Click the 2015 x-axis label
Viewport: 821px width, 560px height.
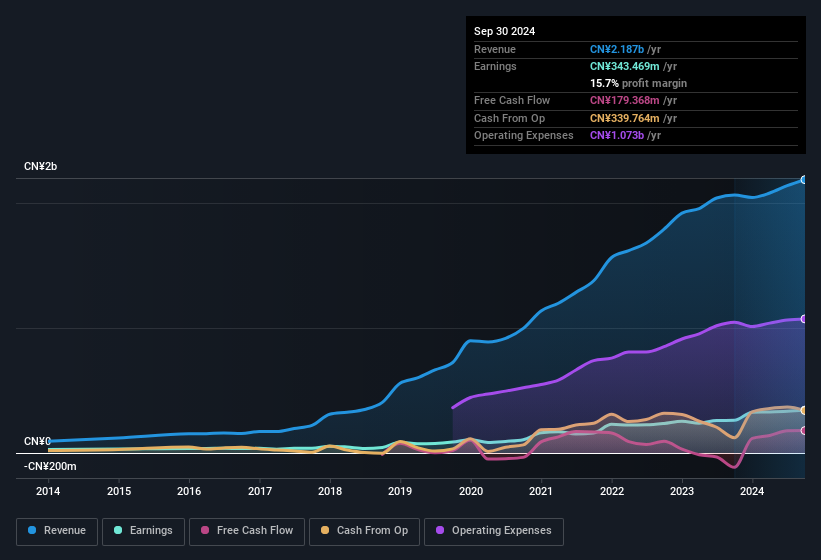pos(119,491)
